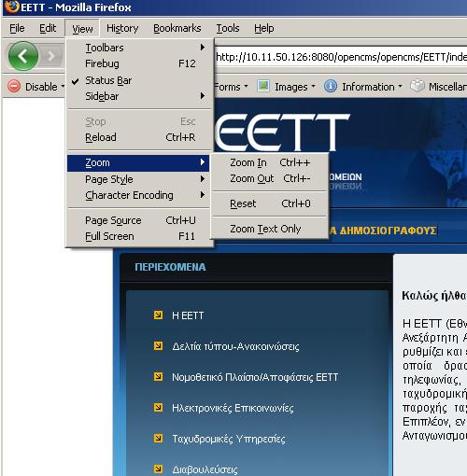The width and height of the screenshot is (467, 476).
Task: Toggle the Status Bar checkmark item
Action: pyautogui.click(x=139, y=80)
